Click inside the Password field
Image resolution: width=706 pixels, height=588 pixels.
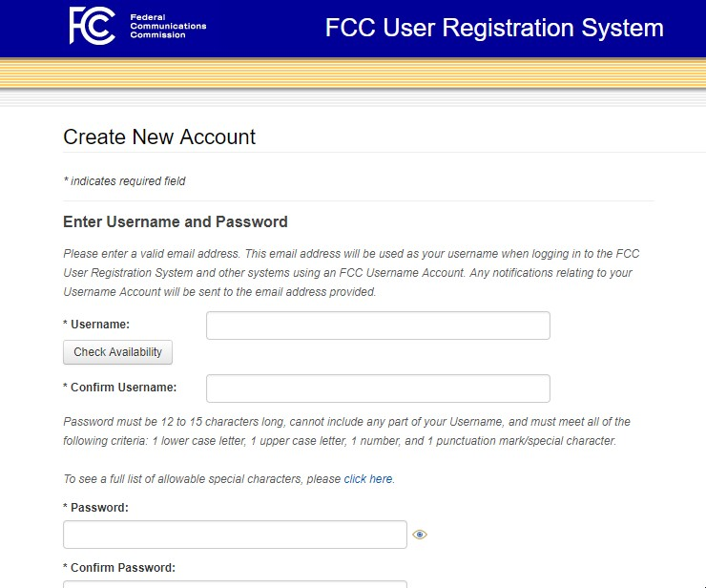(235, 535)
